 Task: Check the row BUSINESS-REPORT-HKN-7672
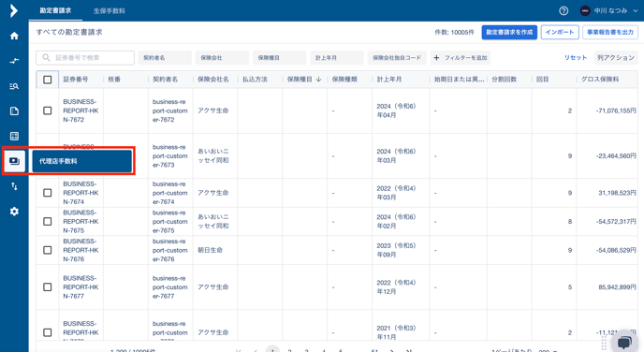click(x=47, y=110)
